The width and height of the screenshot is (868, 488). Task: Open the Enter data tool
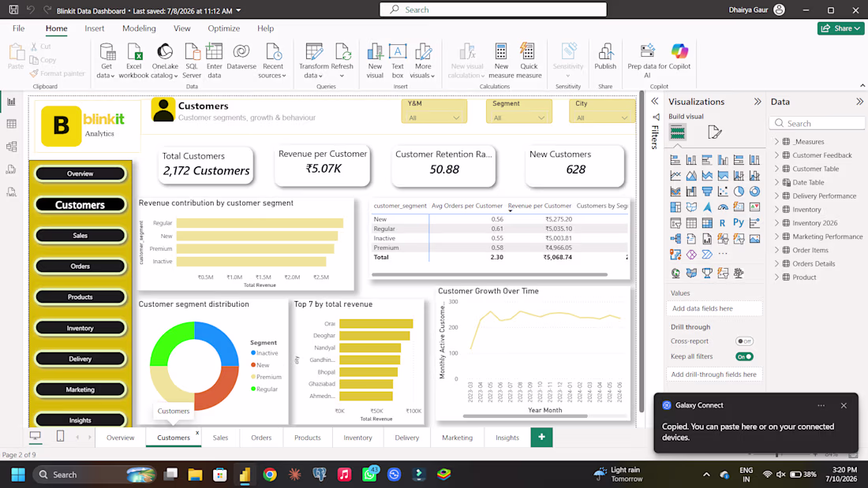point(214,61)
